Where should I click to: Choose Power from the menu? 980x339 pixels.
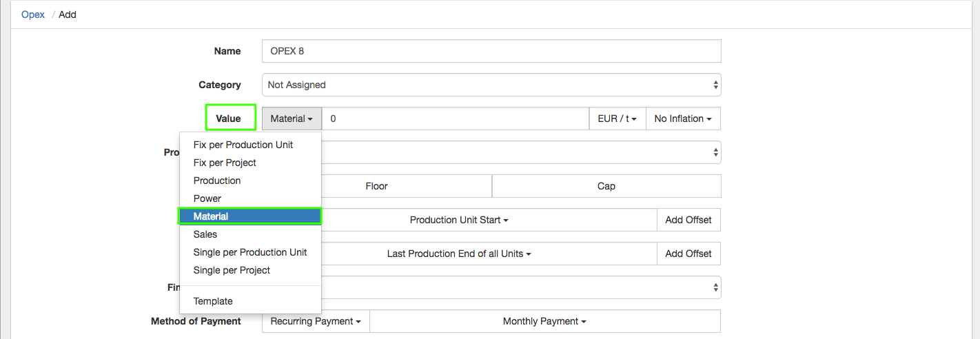(207, 198)
